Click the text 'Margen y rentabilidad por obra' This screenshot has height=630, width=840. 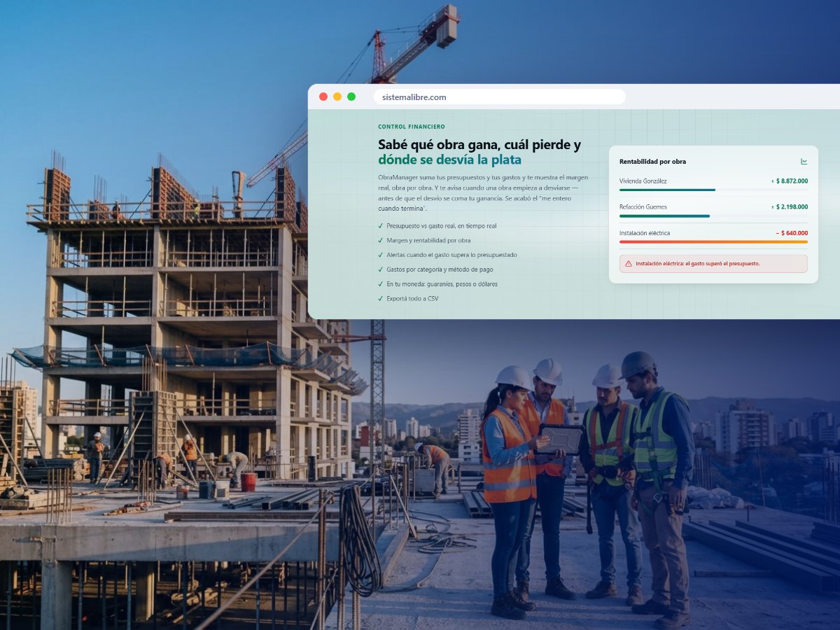coord(428,241)
